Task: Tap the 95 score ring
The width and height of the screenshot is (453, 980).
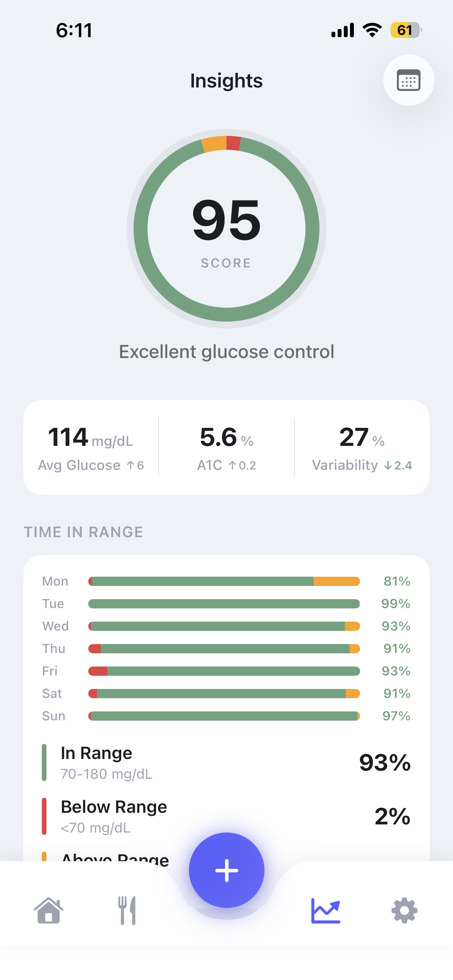Action: coord(226,228)
